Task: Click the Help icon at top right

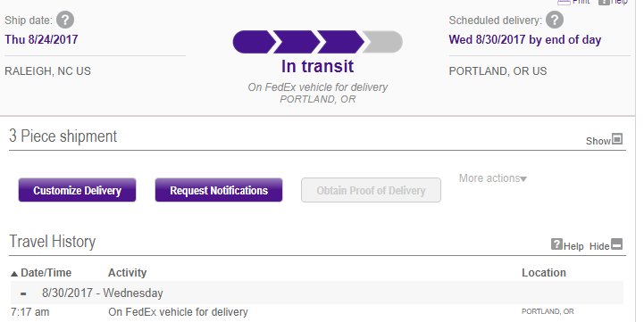Action: 604,2
